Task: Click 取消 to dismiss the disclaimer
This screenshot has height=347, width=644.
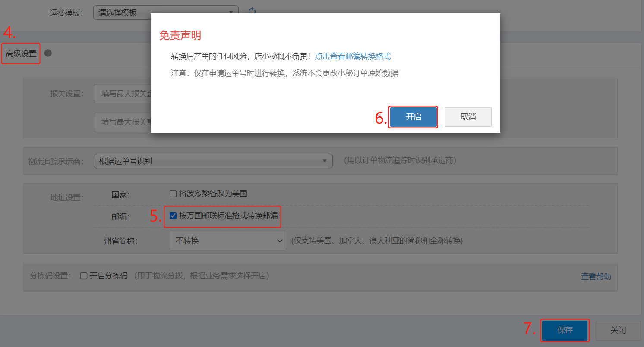Action: coord(468,117)
